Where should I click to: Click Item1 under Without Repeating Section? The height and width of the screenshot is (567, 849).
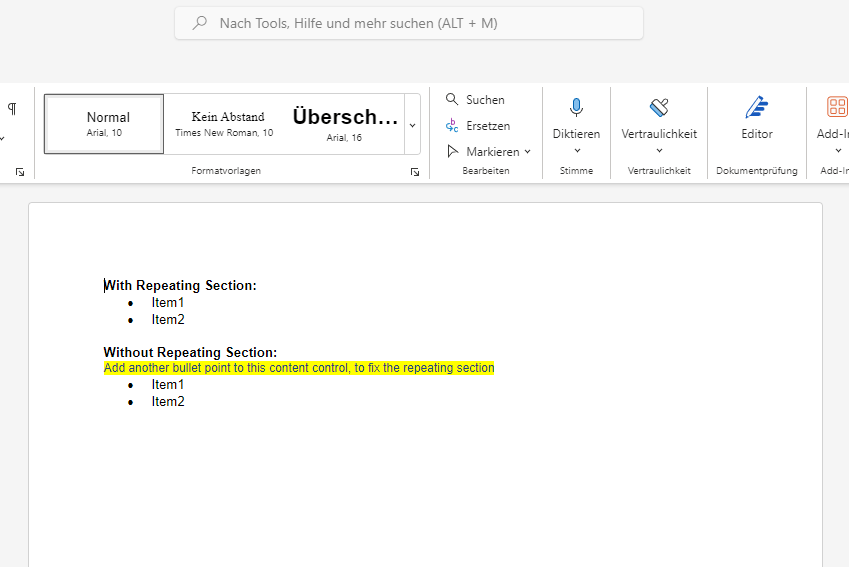coord(167,384)
